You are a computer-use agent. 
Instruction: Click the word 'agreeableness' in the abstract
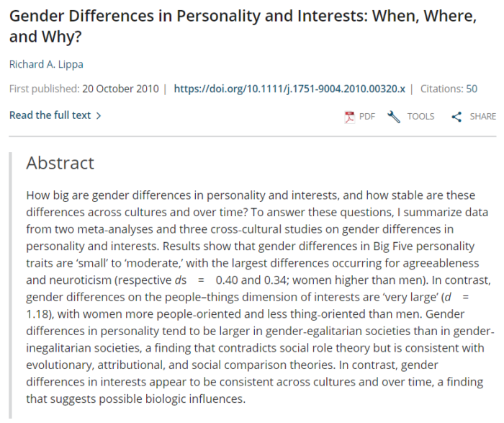click(441, 263)
